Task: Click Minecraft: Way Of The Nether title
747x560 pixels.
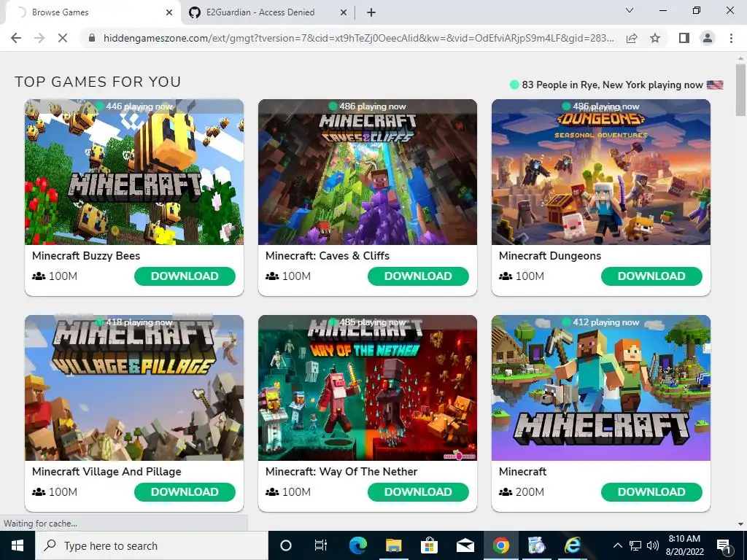Action: point(341,472)
